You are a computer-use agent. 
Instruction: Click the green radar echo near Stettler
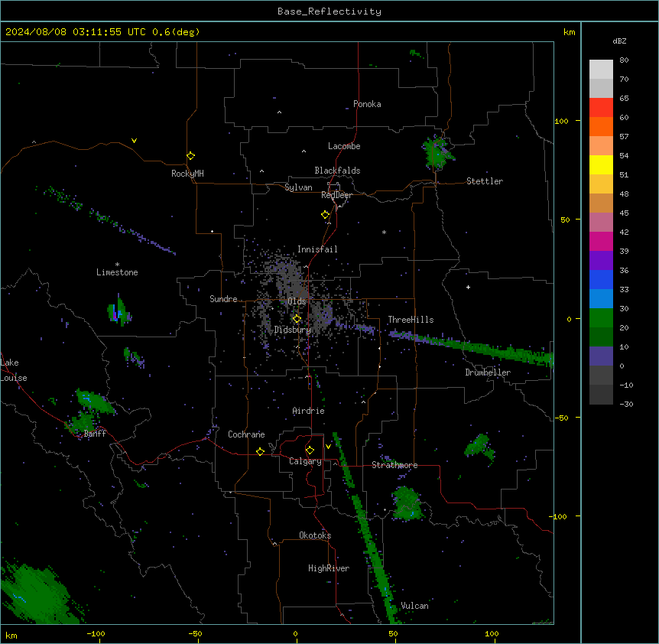(x=437, y=151)
